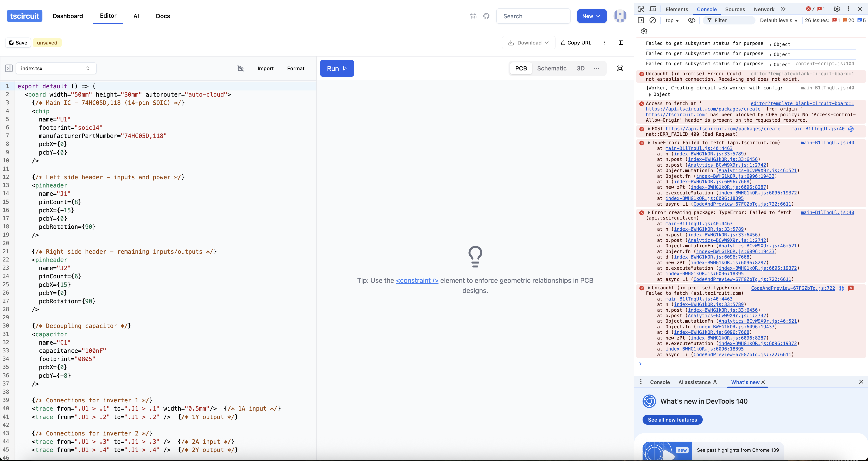This screenshot has height=461, width=868.
Task: Click the Run button
Action: tap(337, 68)
